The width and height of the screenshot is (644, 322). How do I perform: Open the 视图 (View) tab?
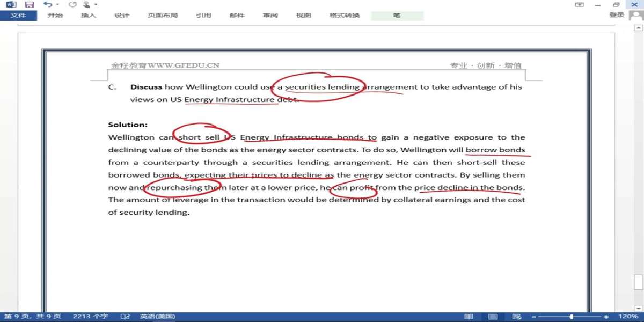point(304,16)
